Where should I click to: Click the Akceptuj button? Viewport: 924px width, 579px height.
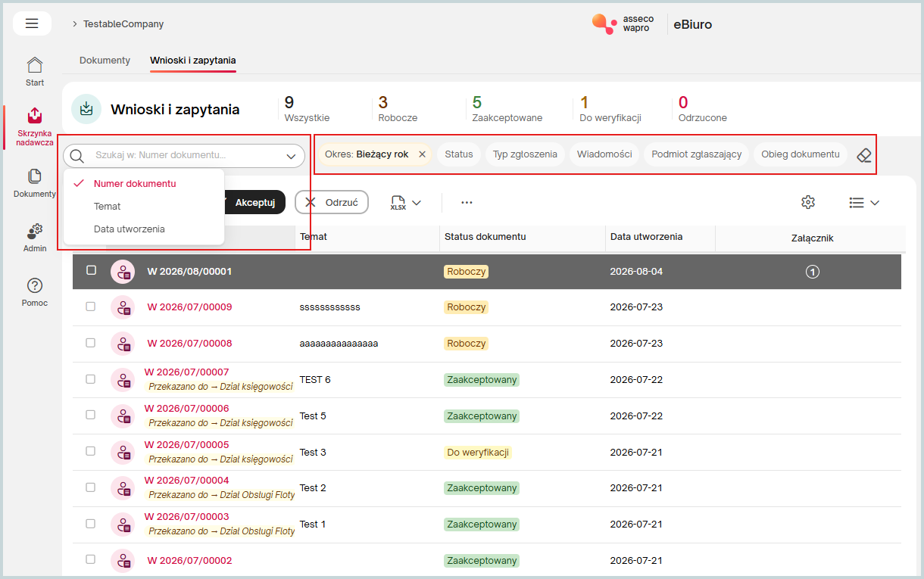pos(254,202)
